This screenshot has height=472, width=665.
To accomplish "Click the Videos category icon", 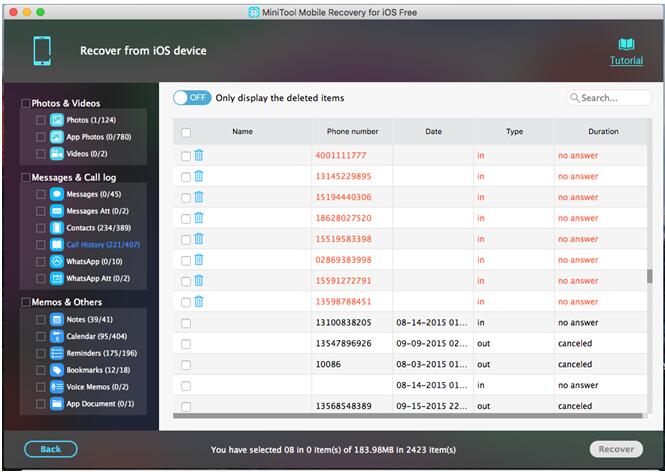I will [x=56, y=154].
